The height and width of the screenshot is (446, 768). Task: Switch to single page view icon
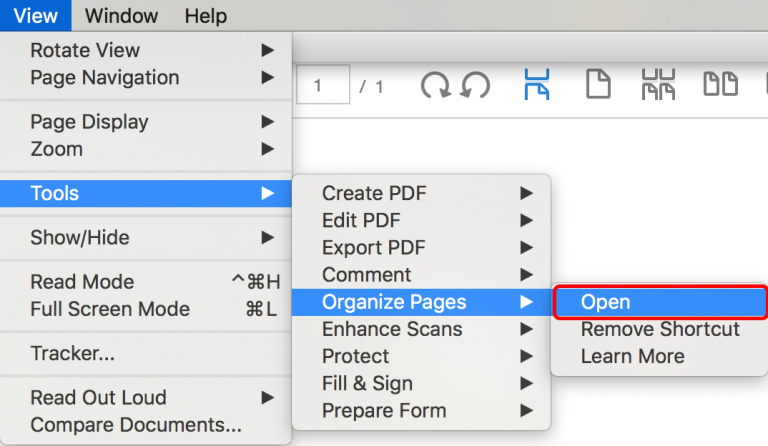tap(598, 86)
